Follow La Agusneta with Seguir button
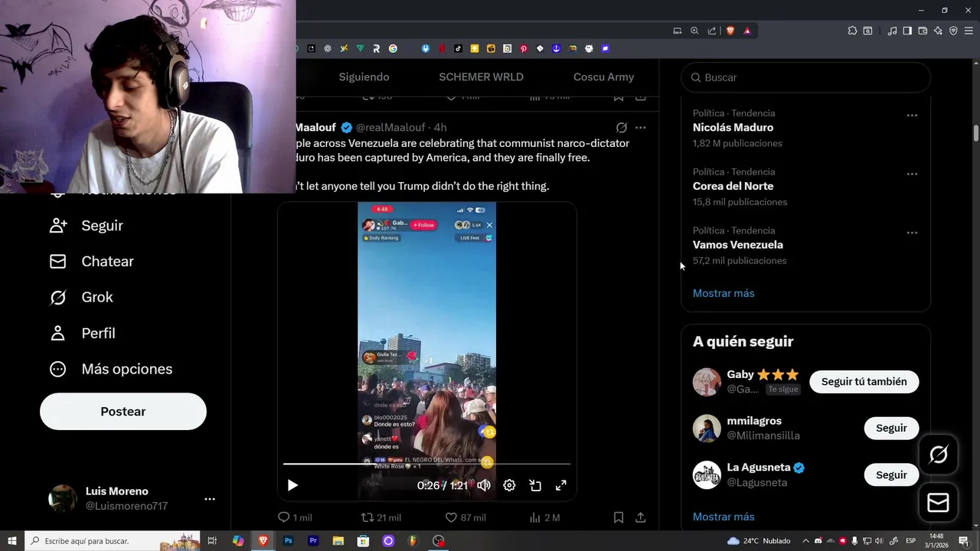This screenshot has width=980, height=551. point(891,475)
